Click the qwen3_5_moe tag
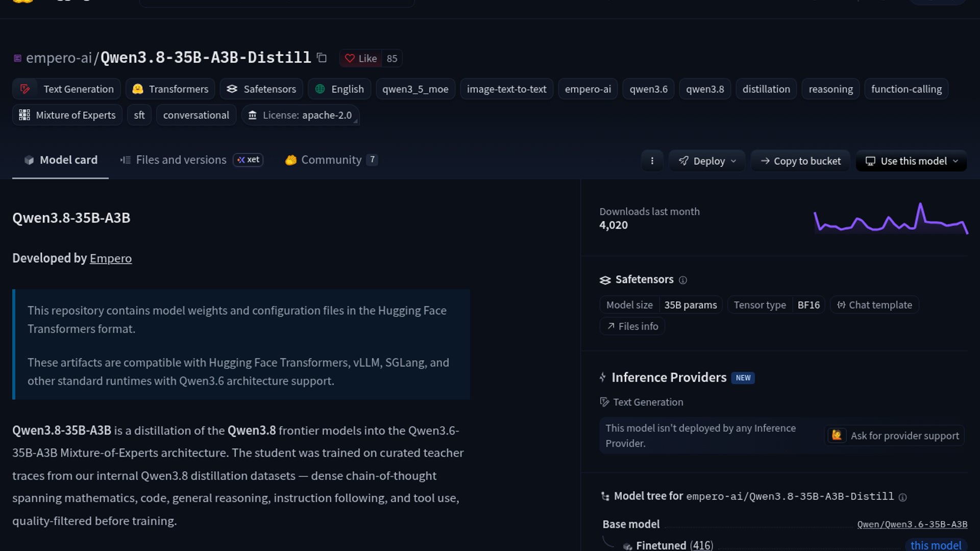The width and height of the screenshot is (980, 551). coord(415,89)
